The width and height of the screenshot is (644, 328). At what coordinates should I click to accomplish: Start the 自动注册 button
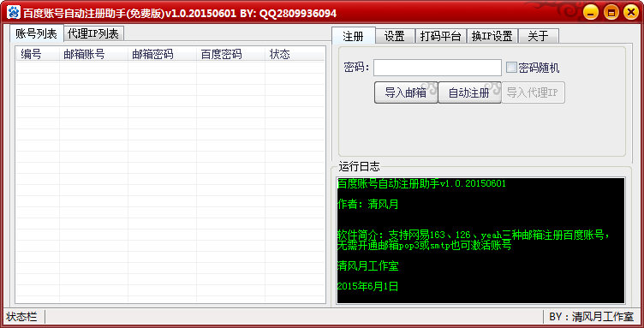point(469,92)
